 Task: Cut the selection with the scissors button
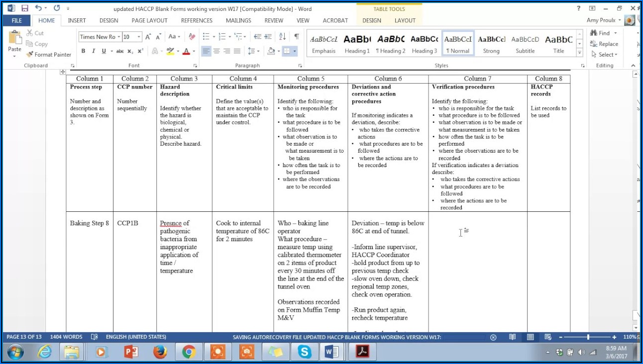click(x=35, y=33)
